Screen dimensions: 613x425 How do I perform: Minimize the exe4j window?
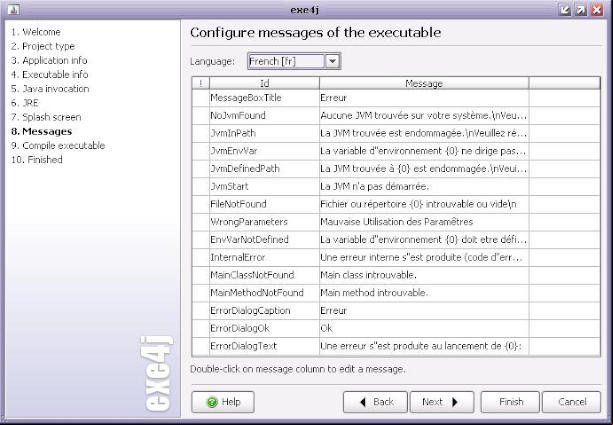pyautogui.click(x=565, y=10)
